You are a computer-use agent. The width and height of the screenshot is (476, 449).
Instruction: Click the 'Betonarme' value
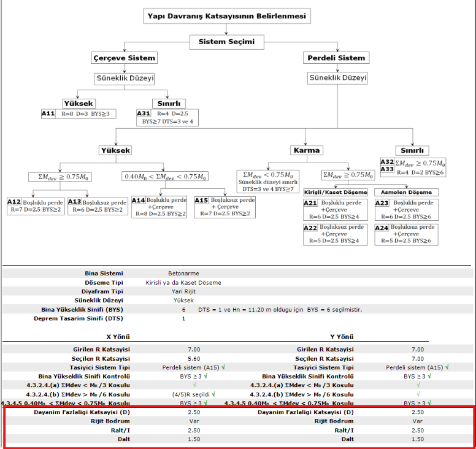(x=183, y=274)
